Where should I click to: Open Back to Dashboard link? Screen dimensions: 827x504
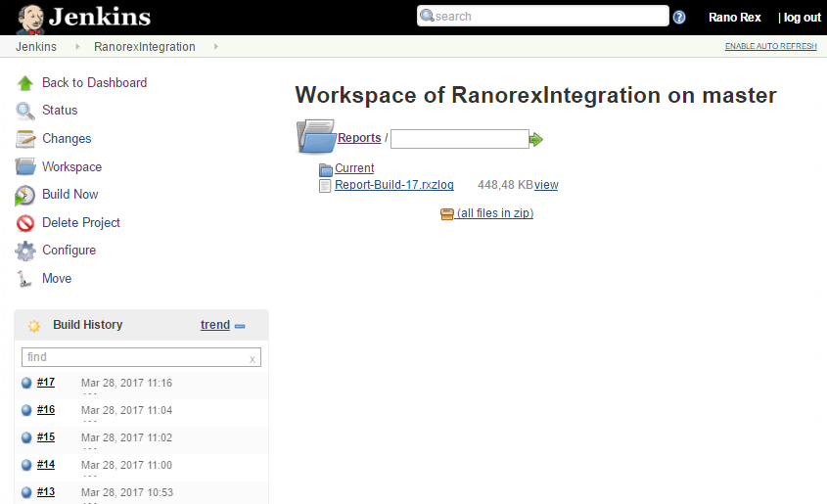94,83
